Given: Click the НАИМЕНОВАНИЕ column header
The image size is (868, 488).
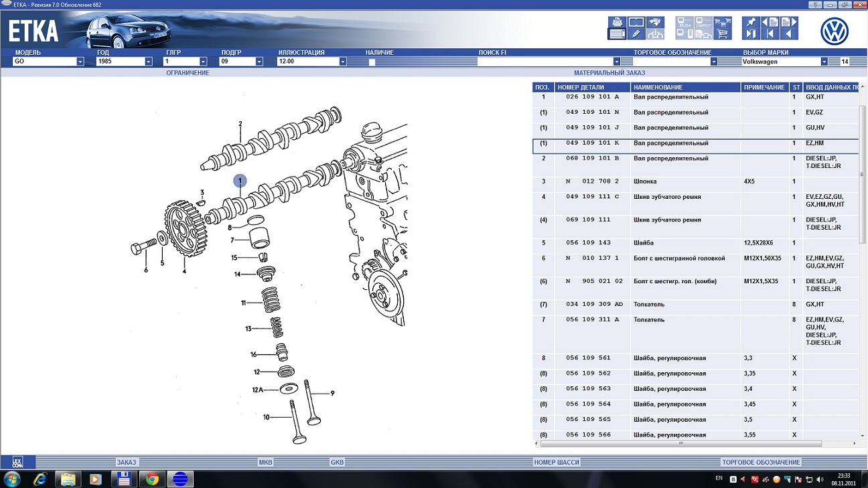Looking at the screenshot, I should [x=686, y=88].
